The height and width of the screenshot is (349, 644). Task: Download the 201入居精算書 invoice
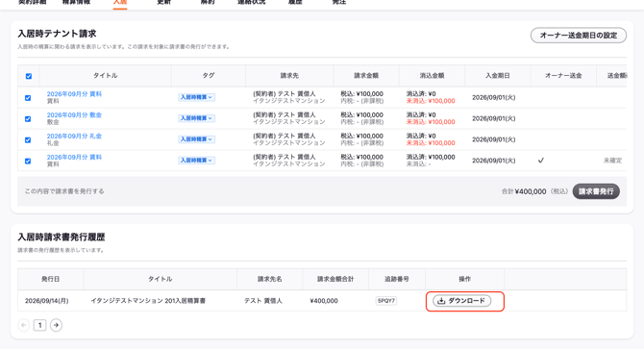pyautogui.click(x=461, y=301)
